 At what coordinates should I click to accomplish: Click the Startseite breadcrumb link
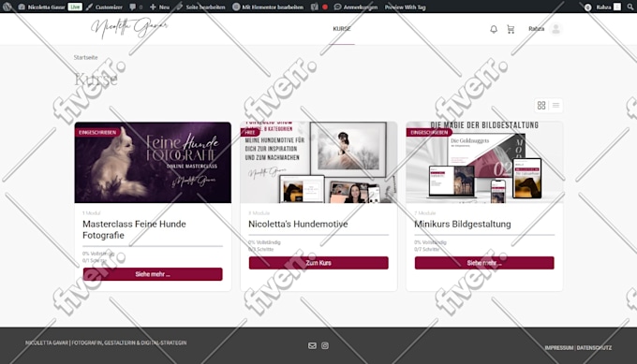(x=86, y=57)
